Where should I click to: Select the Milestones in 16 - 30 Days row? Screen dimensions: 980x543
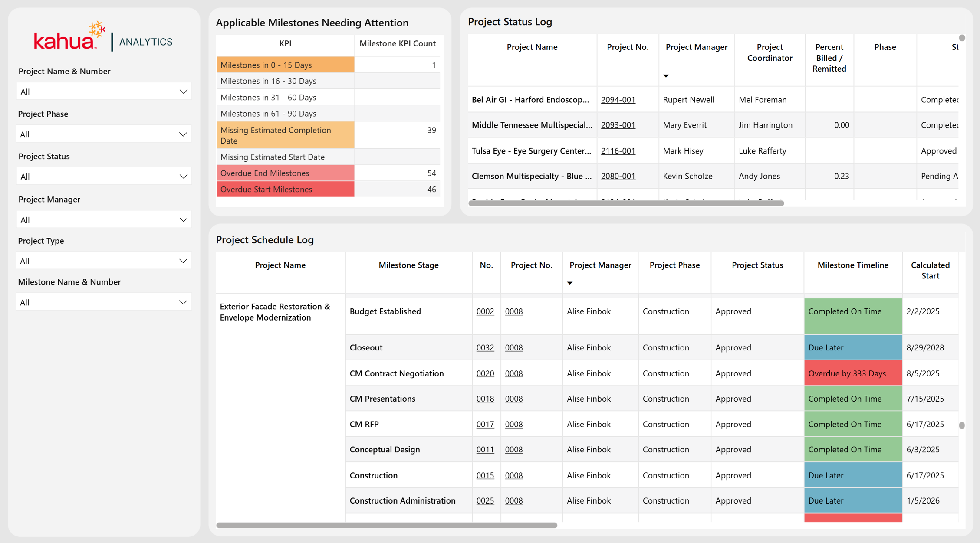coord(286,81)
